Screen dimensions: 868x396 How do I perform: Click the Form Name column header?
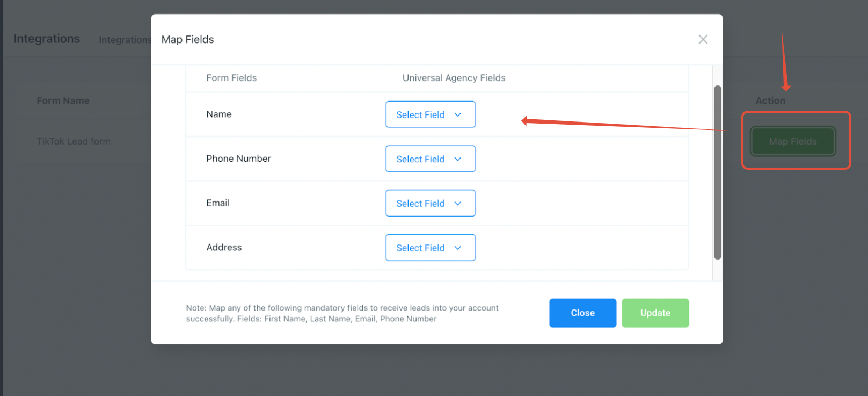pos(63,100)
